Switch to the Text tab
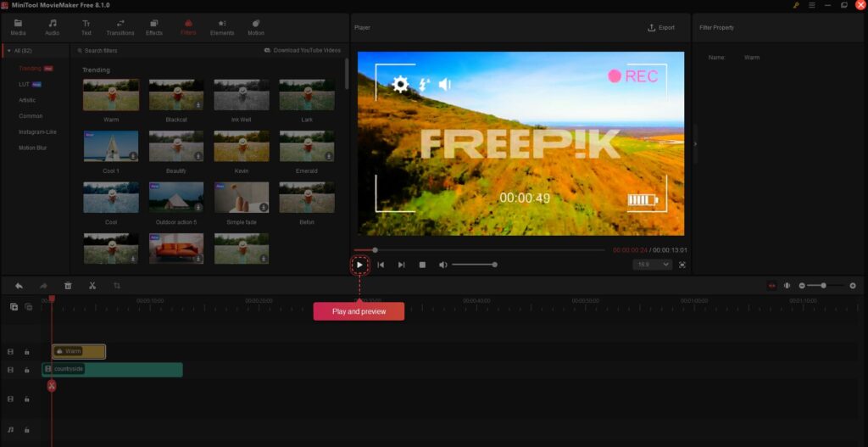The height and width of the screenshot is (447, 868). tap(86, 27)
